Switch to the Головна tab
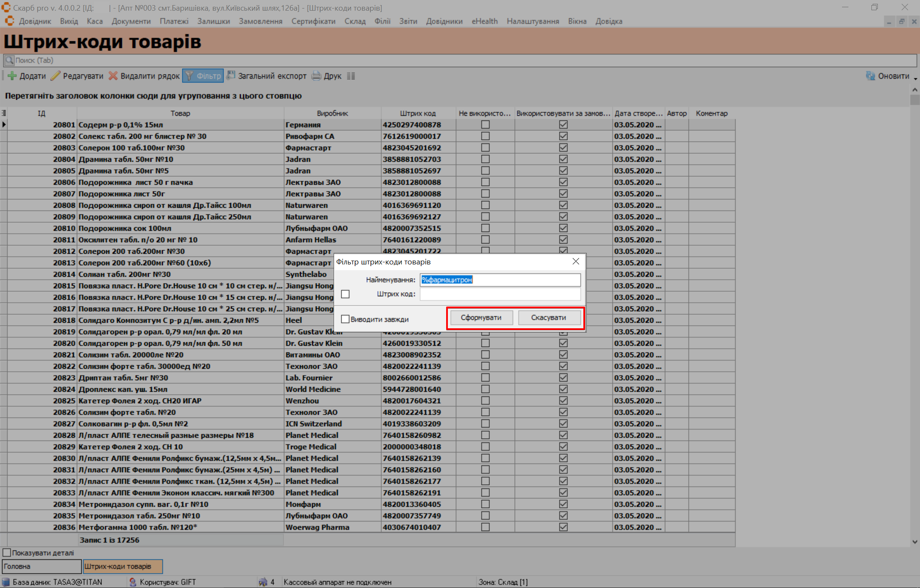The image size is (920, 588). tap(41, 566)
